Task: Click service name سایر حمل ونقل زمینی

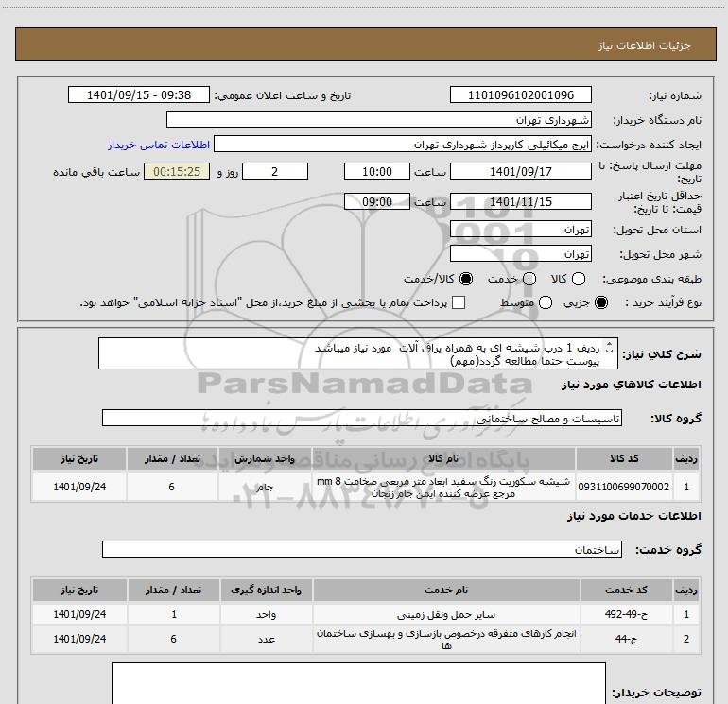Action: [445, 614]
